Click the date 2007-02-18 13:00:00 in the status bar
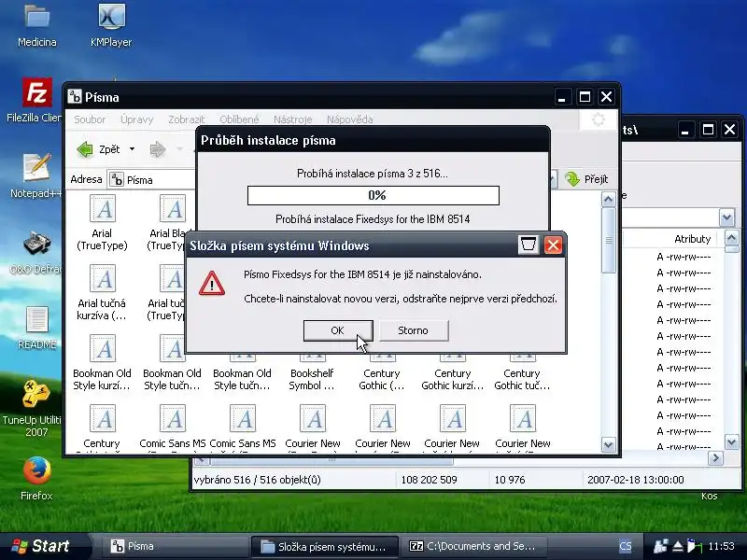This screenshot has height=560, width=747. (x=636, y=480)
